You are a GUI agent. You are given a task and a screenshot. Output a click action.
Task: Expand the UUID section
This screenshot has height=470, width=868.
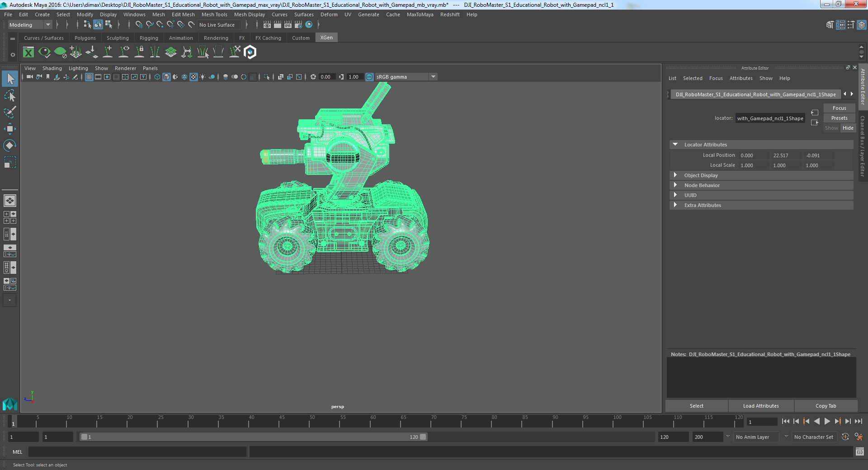pos(675,195)
